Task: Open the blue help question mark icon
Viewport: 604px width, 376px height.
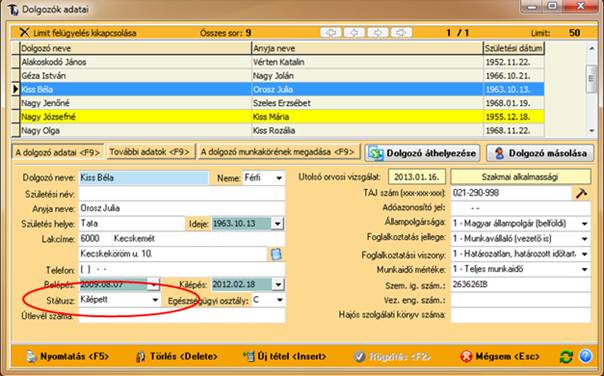Action: click(585, 356)
